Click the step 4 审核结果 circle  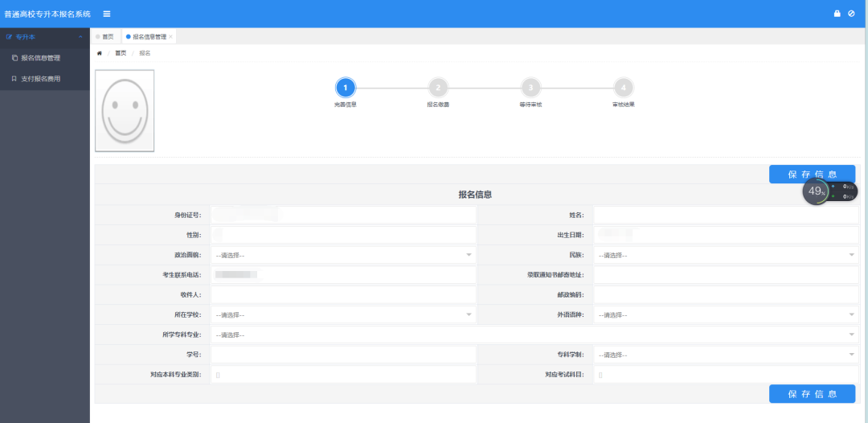pos(624,88)
